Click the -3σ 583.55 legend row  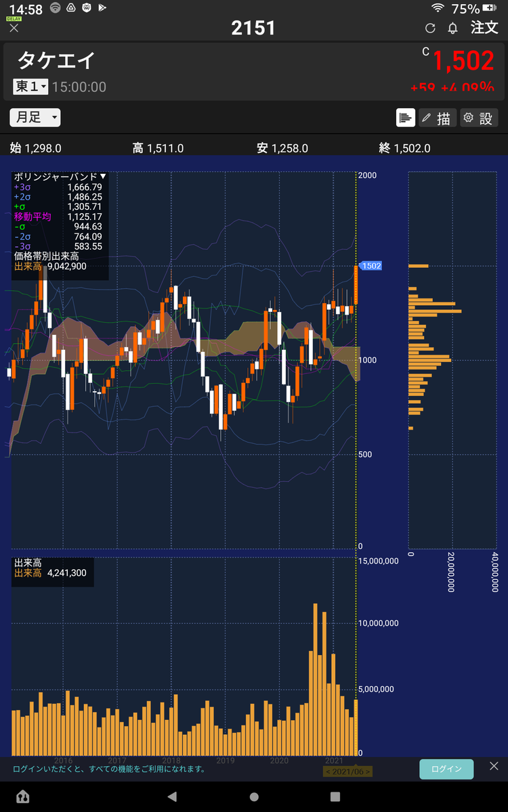pos(58,246)
